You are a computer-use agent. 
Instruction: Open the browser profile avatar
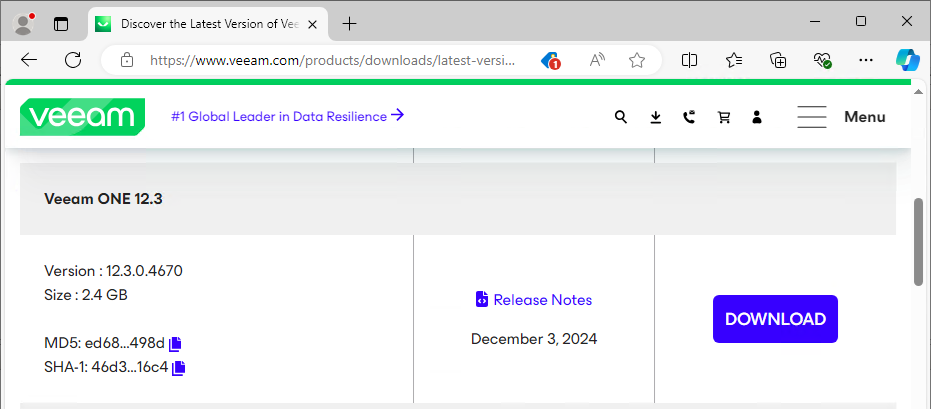(x=24, y=24)
